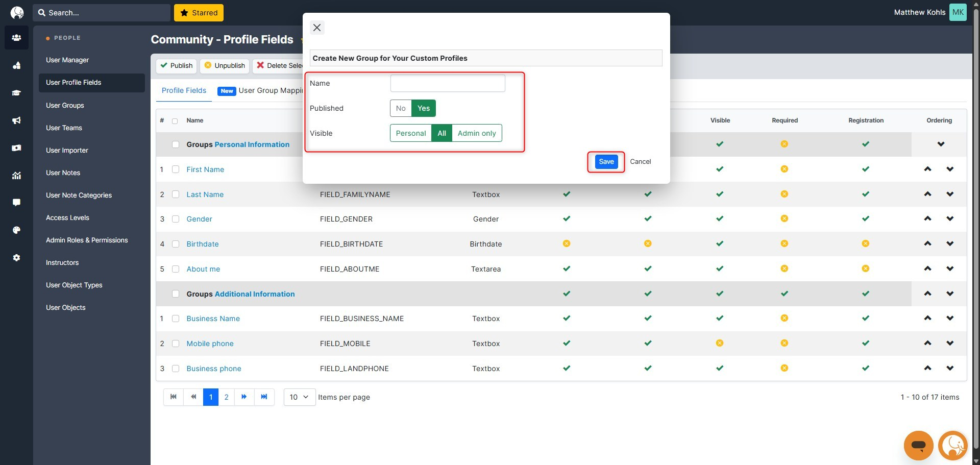Open the Business Name field link

tap(213, 319)
